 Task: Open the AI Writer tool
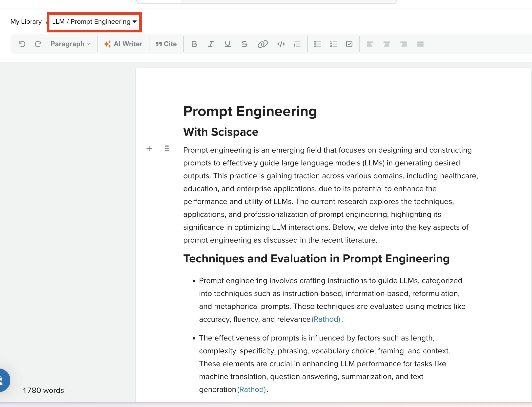(x=123, y=44)
